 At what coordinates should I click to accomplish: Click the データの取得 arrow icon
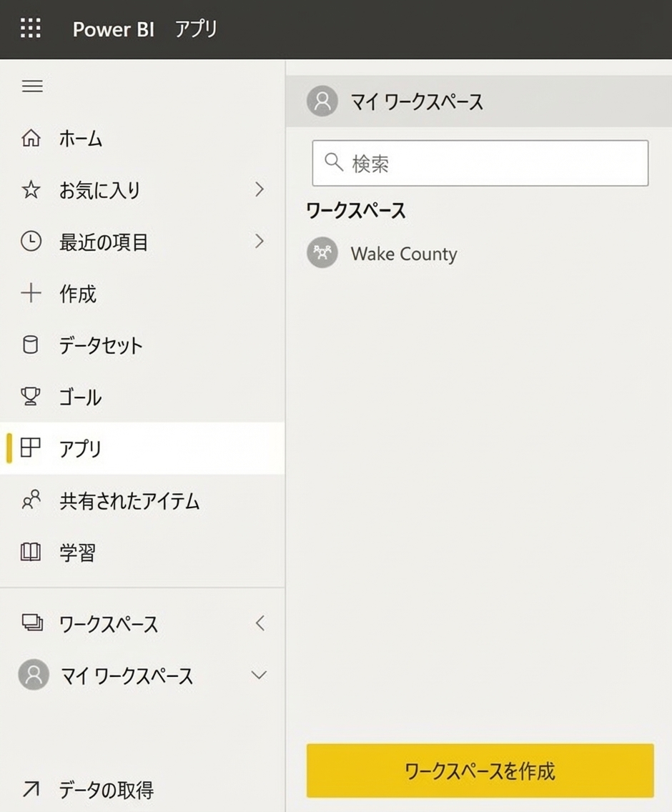pyautogui.click(x=31, y=789)
